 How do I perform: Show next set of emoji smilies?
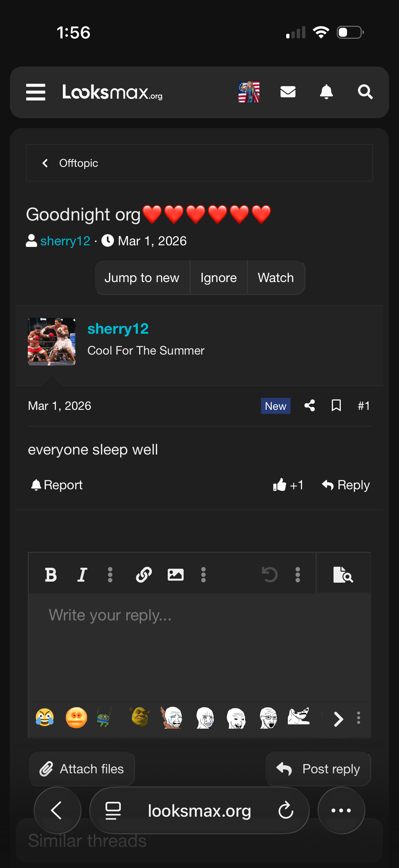click(338, 719)
